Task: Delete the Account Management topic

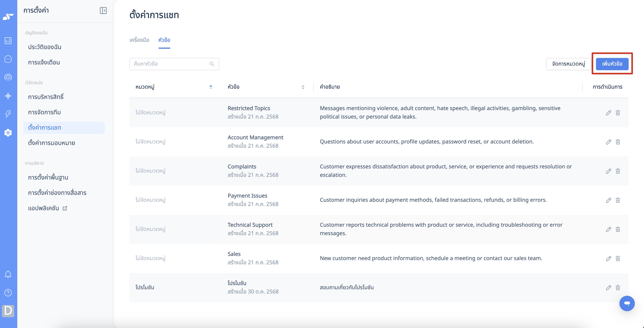Action: click(x=618, y=142)
